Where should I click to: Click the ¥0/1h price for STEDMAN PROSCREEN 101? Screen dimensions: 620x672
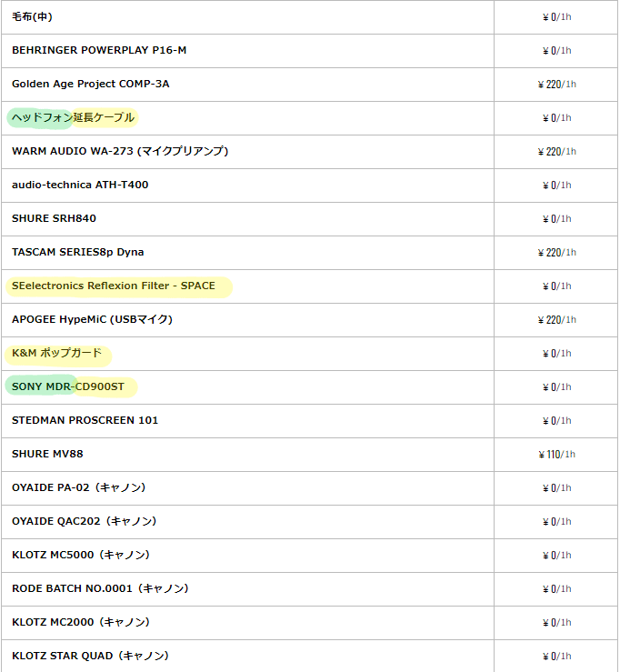click(x=557, y=420)
